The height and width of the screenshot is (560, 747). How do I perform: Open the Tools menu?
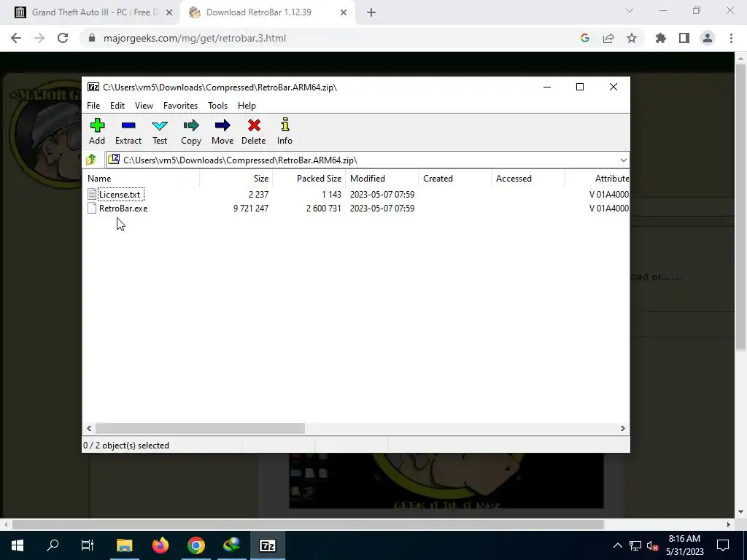(217, 106)
